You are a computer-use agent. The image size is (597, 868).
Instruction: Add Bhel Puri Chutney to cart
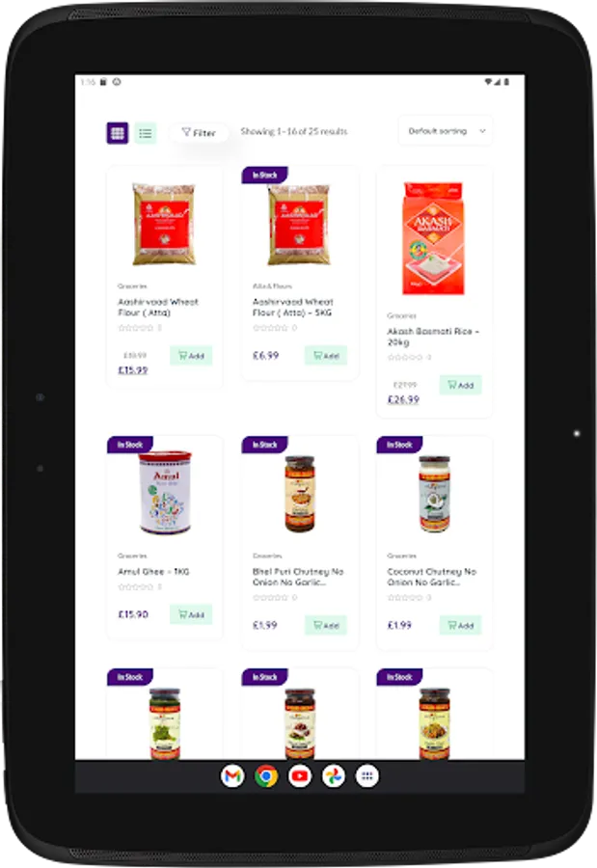click(326, 625)
